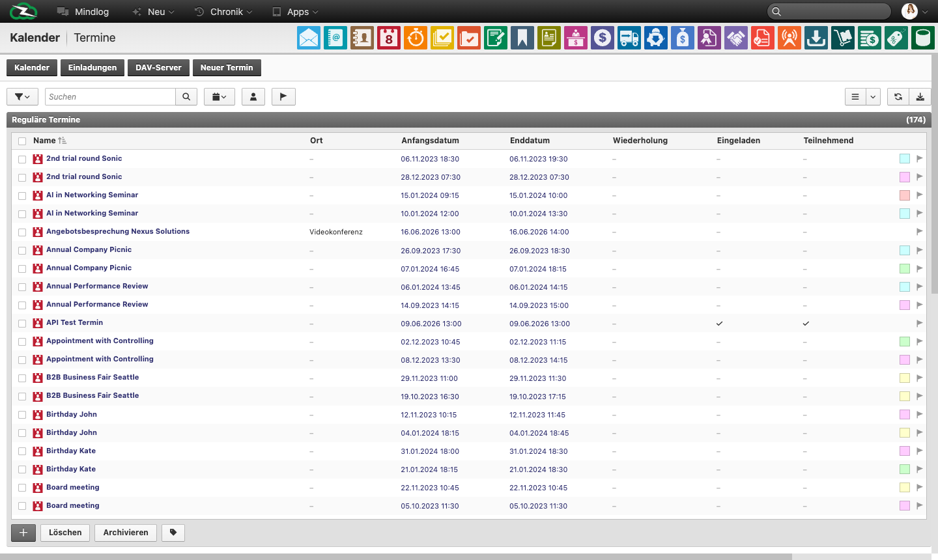Image resolution: width=938 pixels, height=560 pixels.
Task: Open the Annual Performance Review 06.01.2024 link
Action: [97, 286]
